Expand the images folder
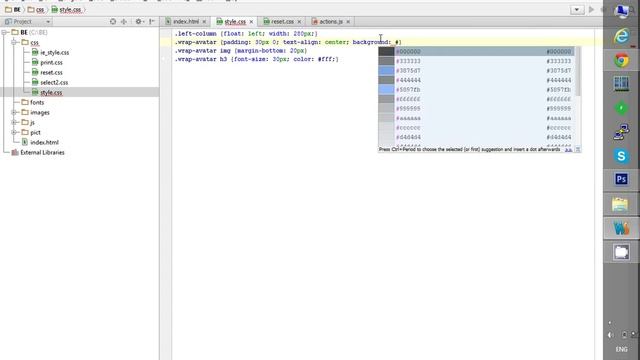The height and width of the screenshot is (360, 640). (14, 112)
